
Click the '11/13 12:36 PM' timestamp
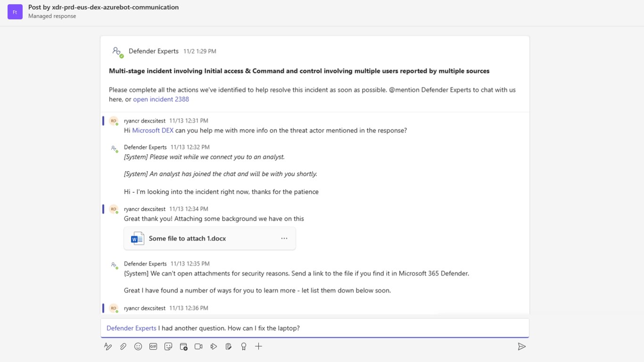189,308
